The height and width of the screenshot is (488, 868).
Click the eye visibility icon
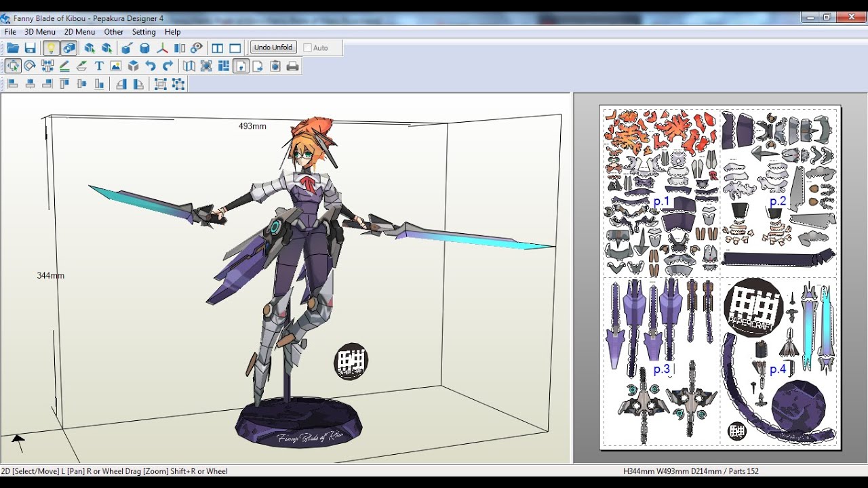click(x=197, y=48)
